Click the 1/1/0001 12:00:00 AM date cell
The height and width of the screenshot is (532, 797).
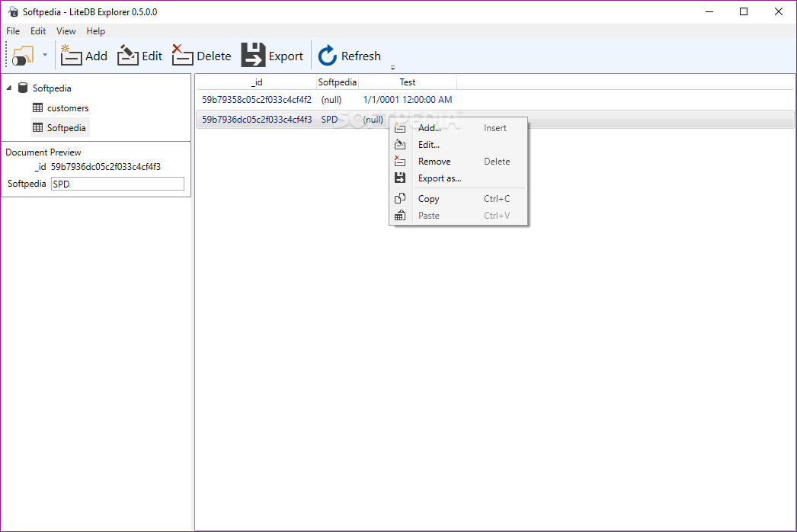click(408, 100)
